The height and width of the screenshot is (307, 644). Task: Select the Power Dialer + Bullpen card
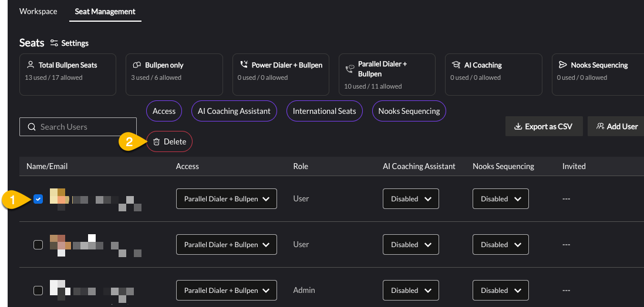(x=281, y=75)
